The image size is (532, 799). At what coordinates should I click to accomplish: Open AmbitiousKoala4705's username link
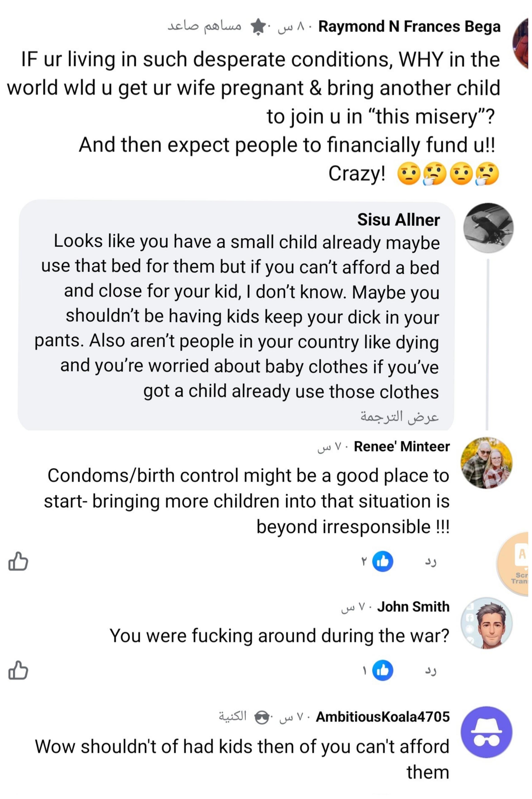coord(383,717)
